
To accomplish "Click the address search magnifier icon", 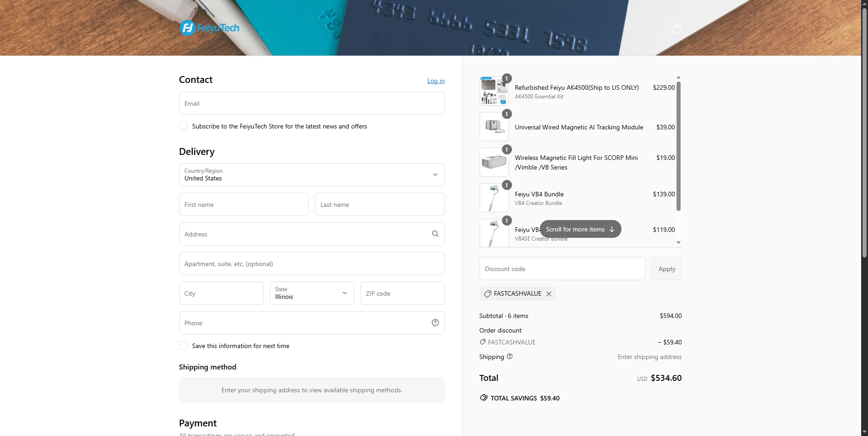I will click(x=435, y=234).
